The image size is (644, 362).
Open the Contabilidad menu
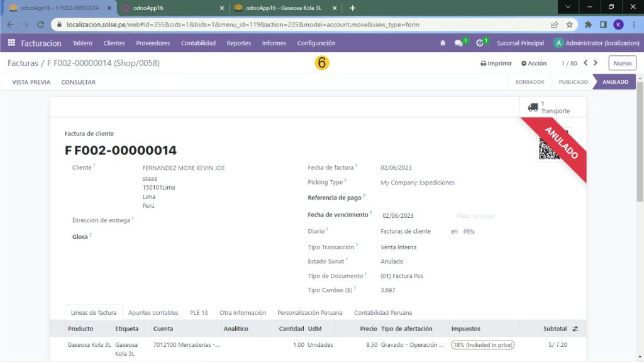pos(198,43)
